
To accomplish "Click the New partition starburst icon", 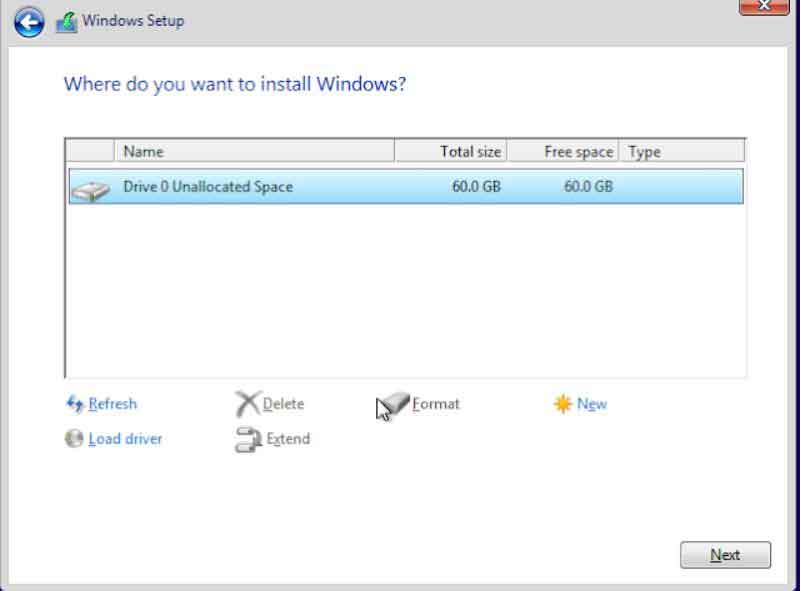I will pyautogui.click(x=563, y=404).
